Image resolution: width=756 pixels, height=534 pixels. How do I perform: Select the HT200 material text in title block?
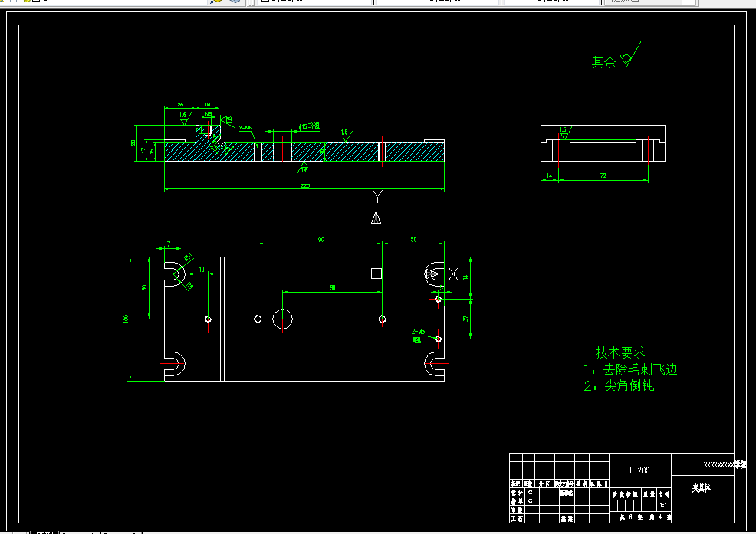[639, 470]
